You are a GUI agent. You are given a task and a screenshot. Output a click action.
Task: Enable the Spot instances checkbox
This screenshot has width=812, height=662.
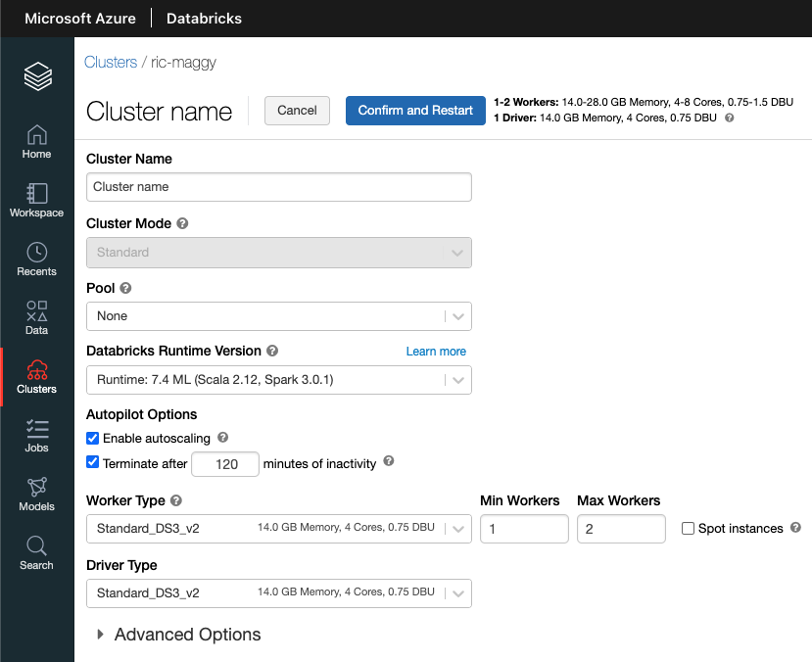[x=688, y=529]
